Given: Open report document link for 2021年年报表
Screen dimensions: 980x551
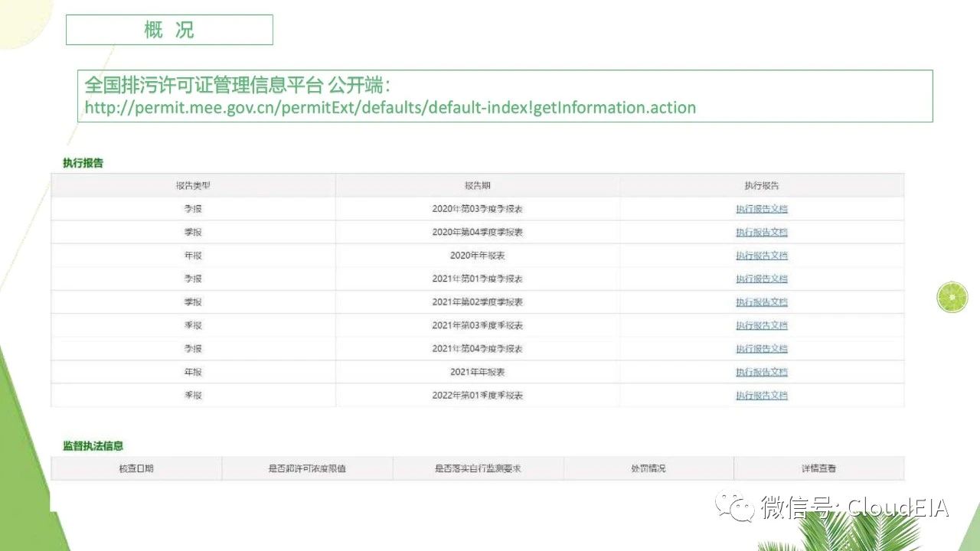Looking at the screenshot, I should pyautogui.click(x=762, y=372).
